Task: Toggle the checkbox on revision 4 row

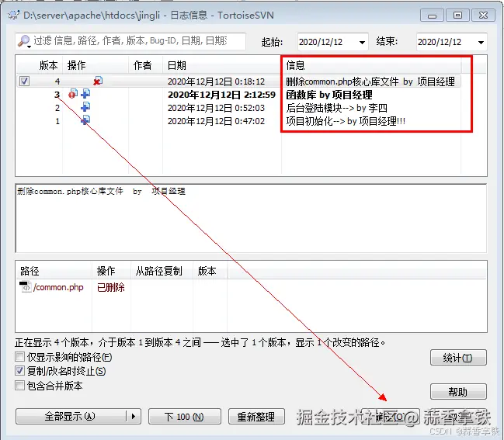Action: (24, 81)
